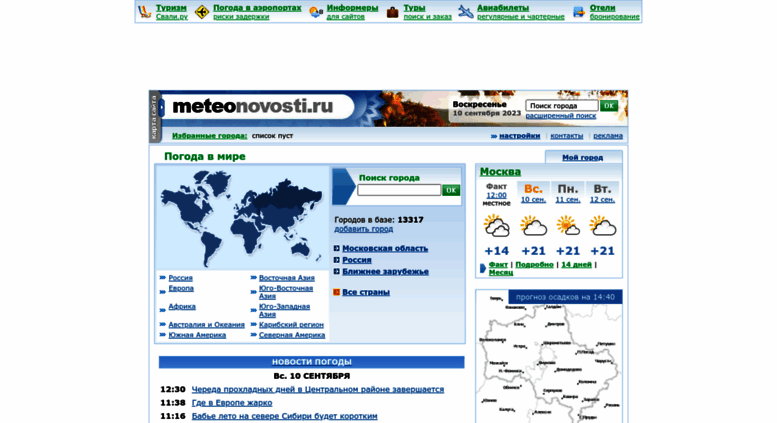The image size is (777, 423).
Task: Click Tuesday's partly cloudy weather icon
Action: pyautogui.click(x=603, y=225)
